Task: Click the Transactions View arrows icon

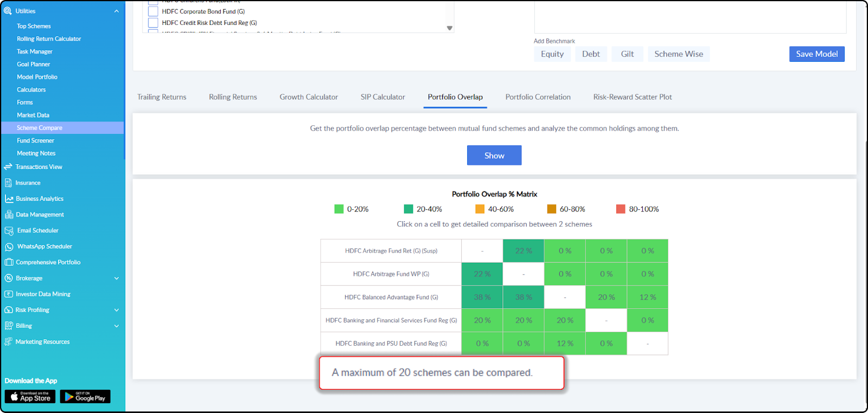Action: tap(8, 167)
